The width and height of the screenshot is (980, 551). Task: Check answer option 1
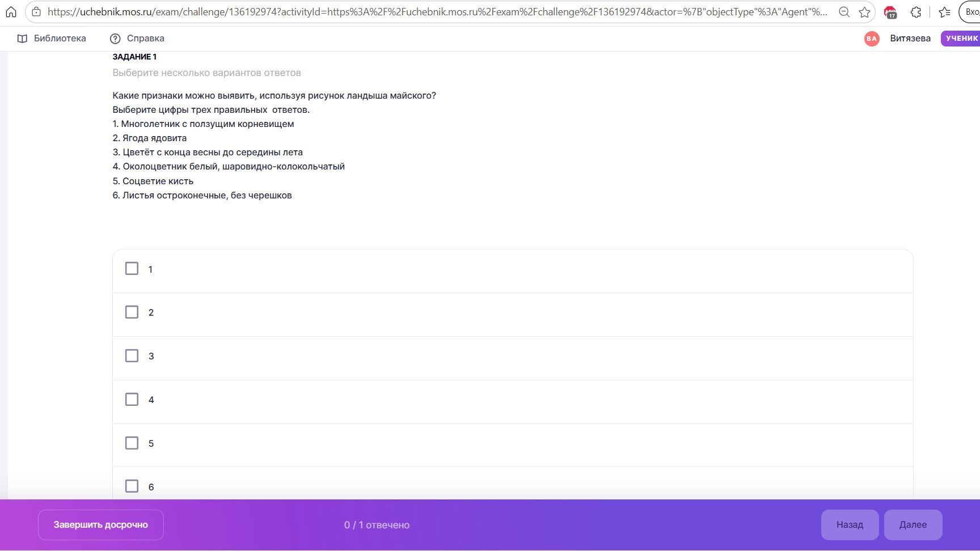pyautogui.click(x=132, y=269)
